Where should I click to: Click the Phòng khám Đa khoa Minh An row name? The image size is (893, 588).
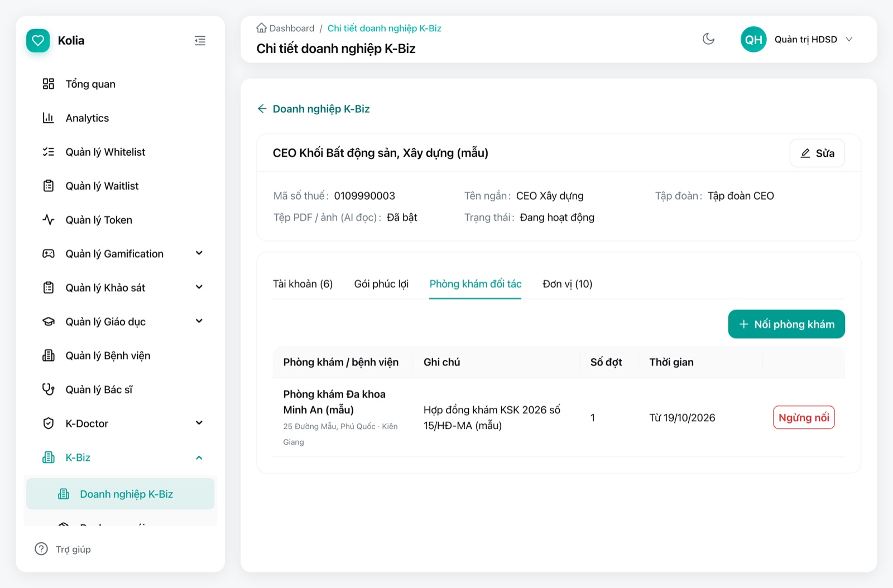[x=334, y=402]
